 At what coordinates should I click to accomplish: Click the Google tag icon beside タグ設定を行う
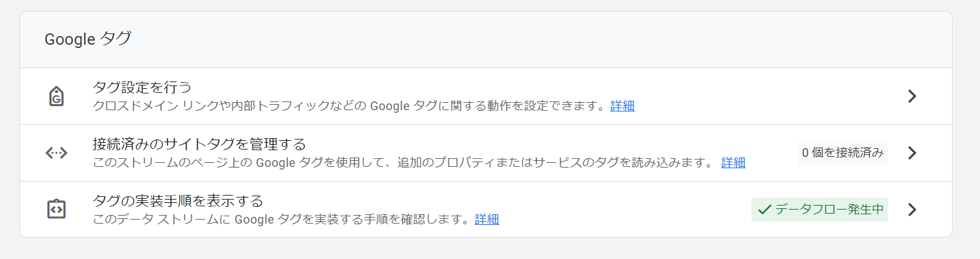click(56, 96)
